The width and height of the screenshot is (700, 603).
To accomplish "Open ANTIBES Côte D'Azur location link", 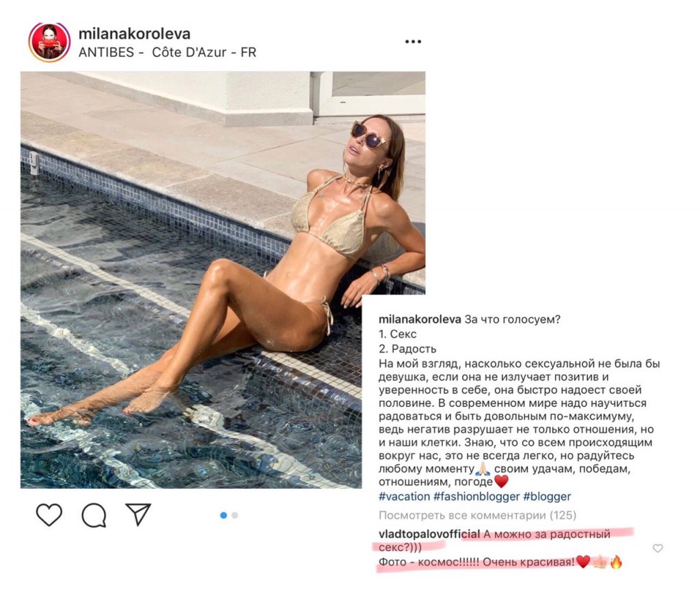I will [167, 52].
